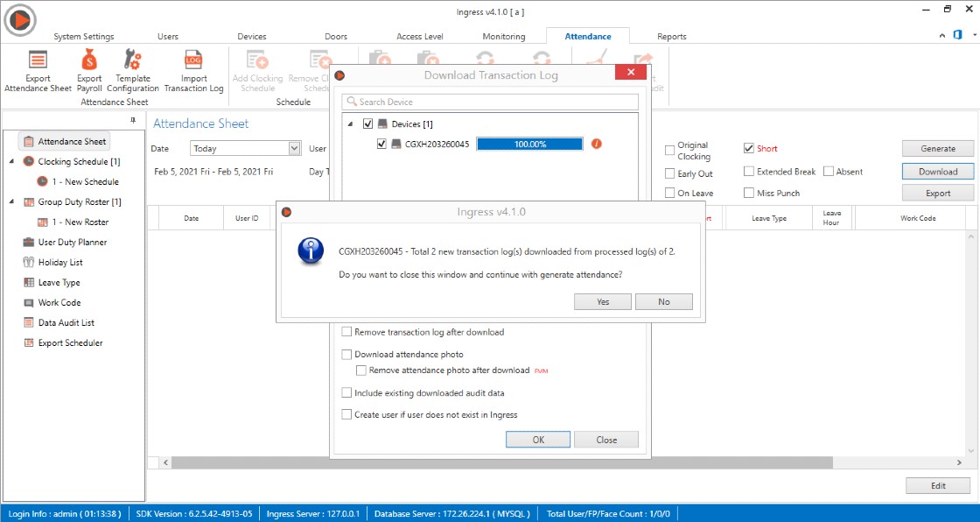
Task: Click the Export button
Action: 937,193
